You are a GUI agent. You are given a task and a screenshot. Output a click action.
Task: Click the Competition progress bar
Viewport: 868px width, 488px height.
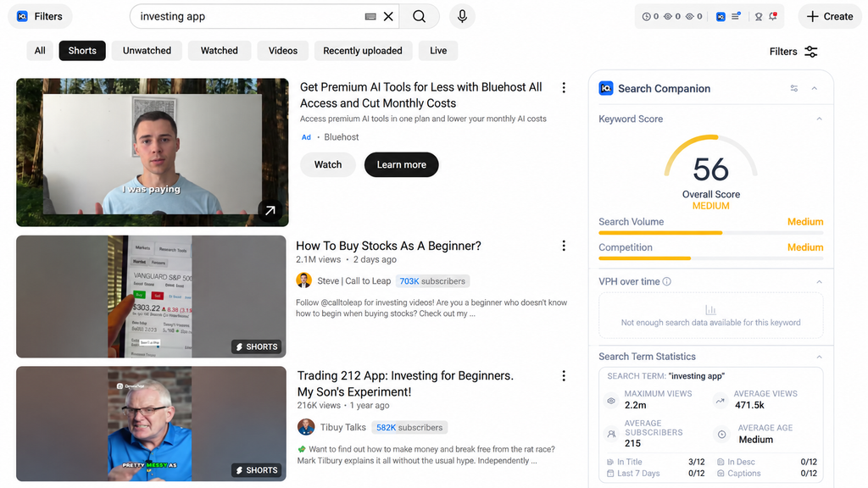[x=711, y=258]
